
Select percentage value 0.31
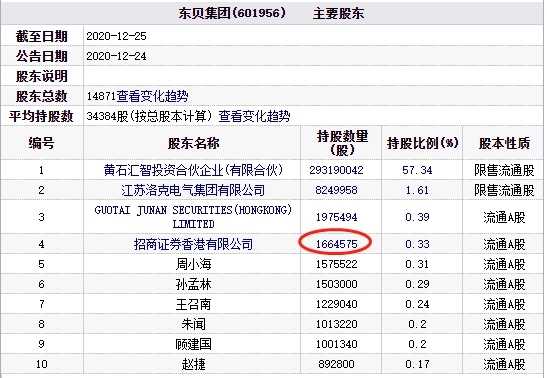coord(417,264)
